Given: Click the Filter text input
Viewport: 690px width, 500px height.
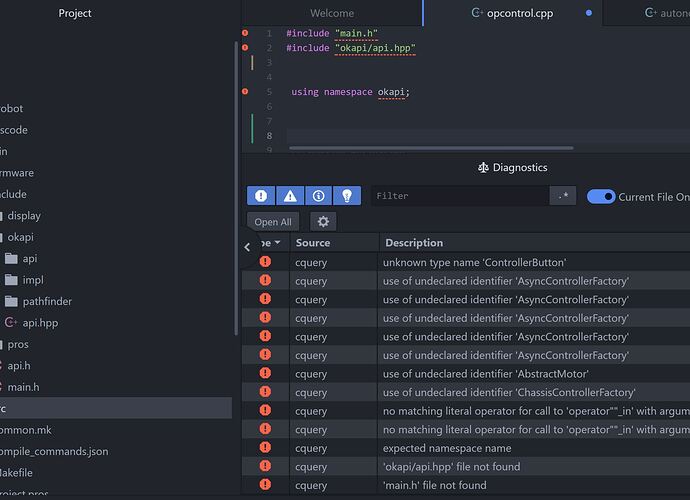Looking at the screenshot, I should pos(460,196).
